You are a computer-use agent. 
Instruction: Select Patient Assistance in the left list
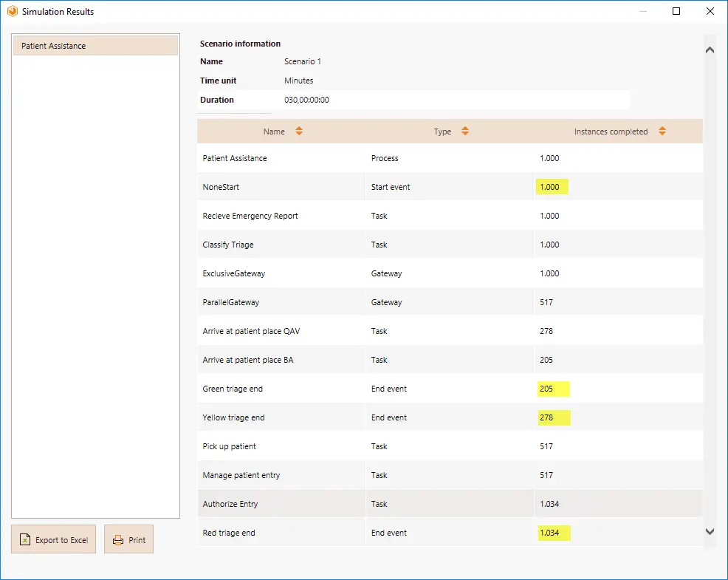95,46
